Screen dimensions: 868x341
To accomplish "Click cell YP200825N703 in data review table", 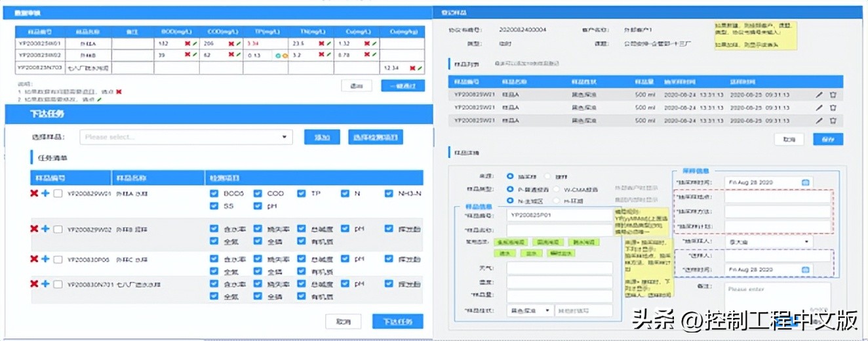I will pos(40,68).
